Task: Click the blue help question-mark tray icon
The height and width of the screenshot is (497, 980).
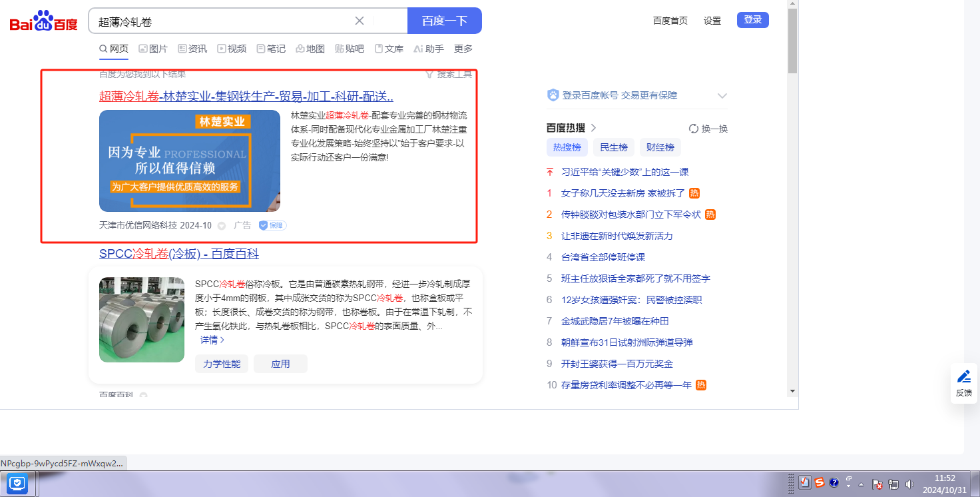Action: (x=834, y=483)
